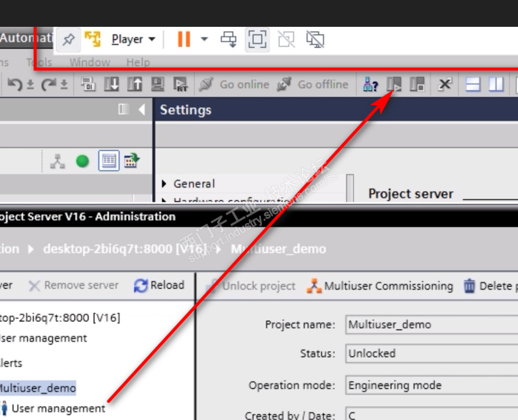Expand the General settings node
The height and width of the screenshot is (420, 518).
pos(164,183)
